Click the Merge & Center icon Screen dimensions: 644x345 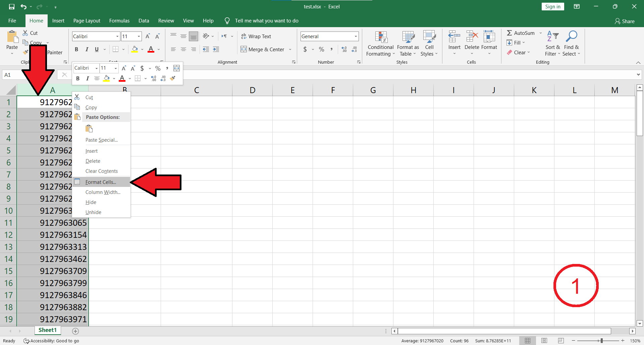coord(244,49)
